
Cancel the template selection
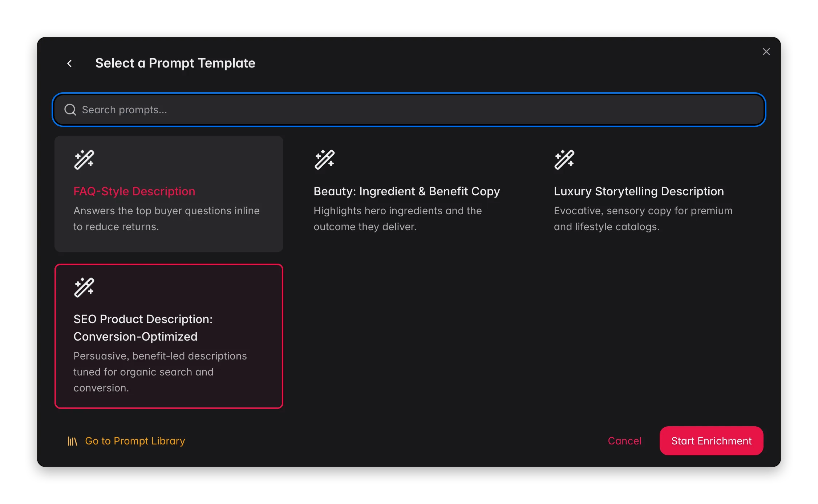[x=624, y=441]
